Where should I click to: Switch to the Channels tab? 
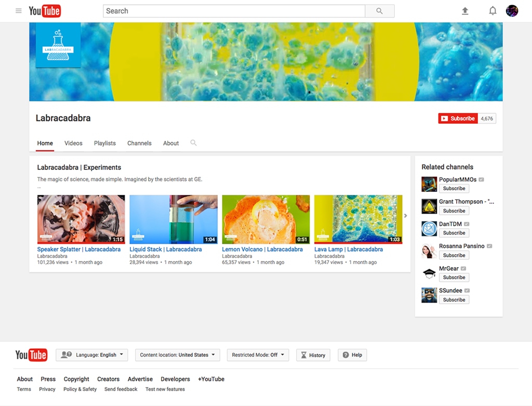point(139,143)
